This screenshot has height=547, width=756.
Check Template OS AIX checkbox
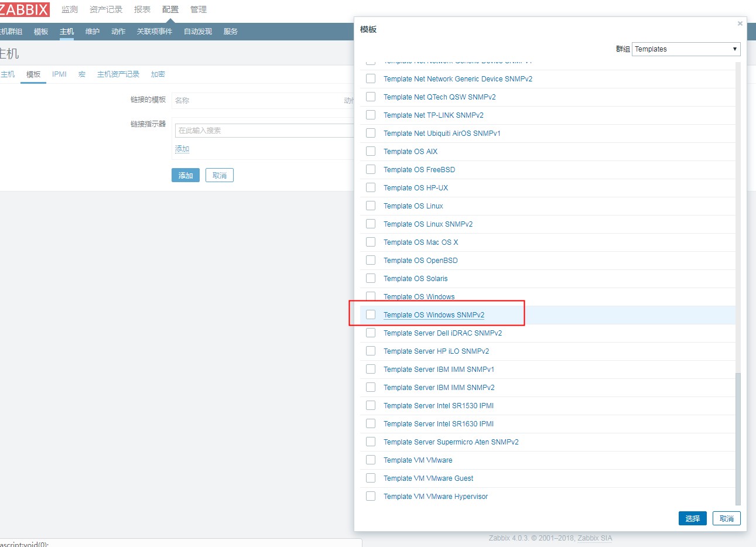click(x=371, y=151)
